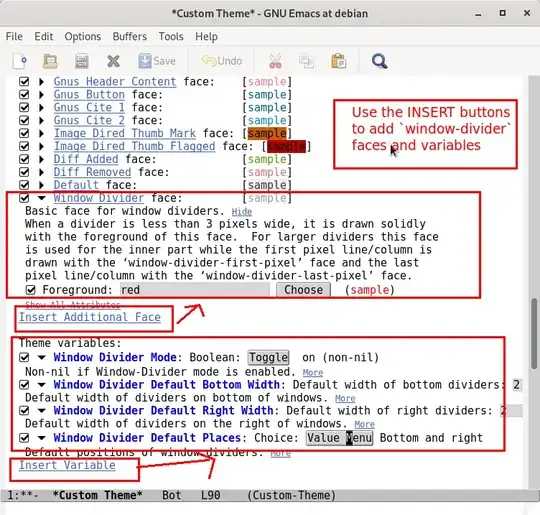Click the scissors Cut toolbar icon

coord(275,61)
